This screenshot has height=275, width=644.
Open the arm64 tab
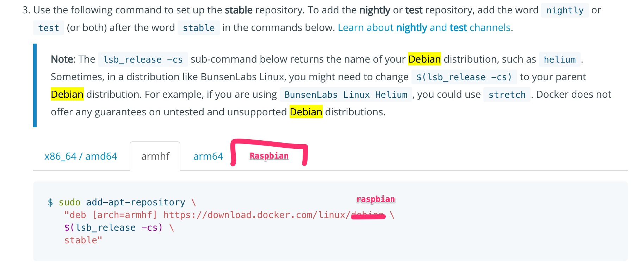[208, 156]
